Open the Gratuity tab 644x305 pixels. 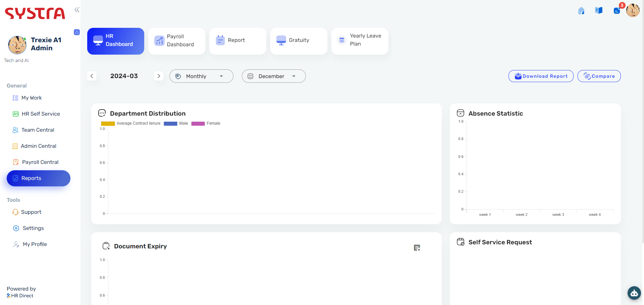[299, 41]
